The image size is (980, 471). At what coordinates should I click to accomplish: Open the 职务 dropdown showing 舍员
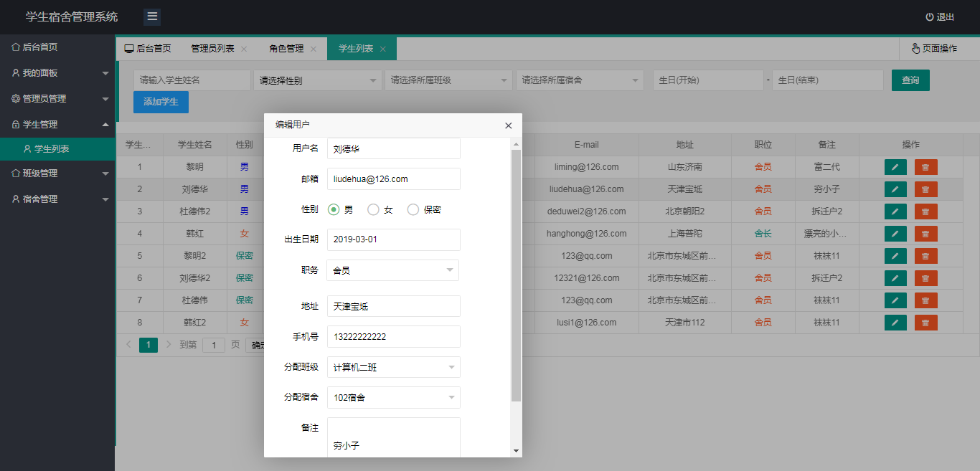(x=393, y=270)
